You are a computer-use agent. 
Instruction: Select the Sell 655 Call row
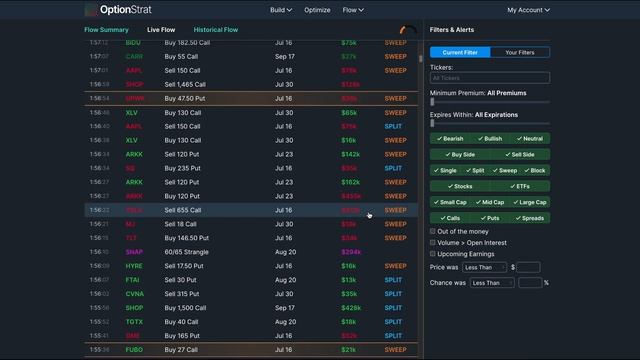pos(251,210)
